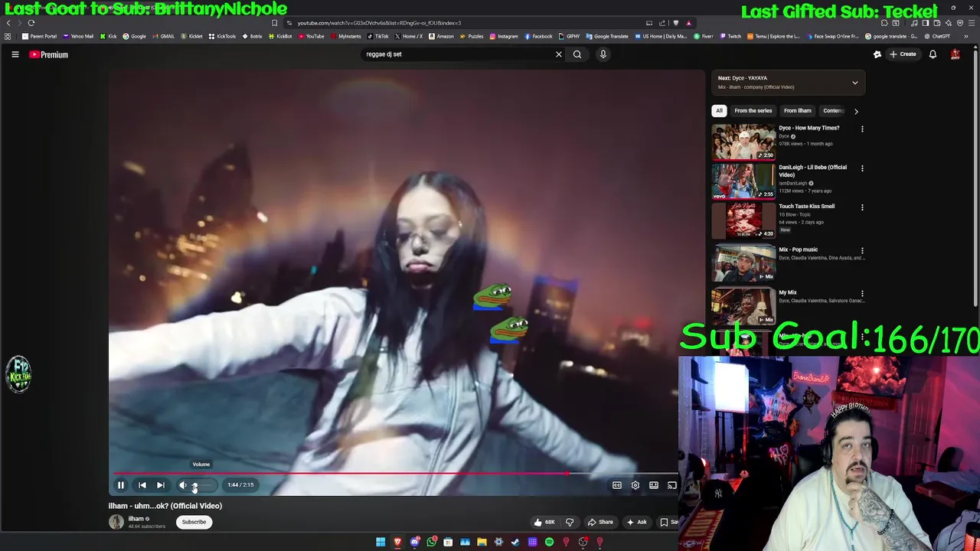Open the ilham channel name link

(136, 519)
